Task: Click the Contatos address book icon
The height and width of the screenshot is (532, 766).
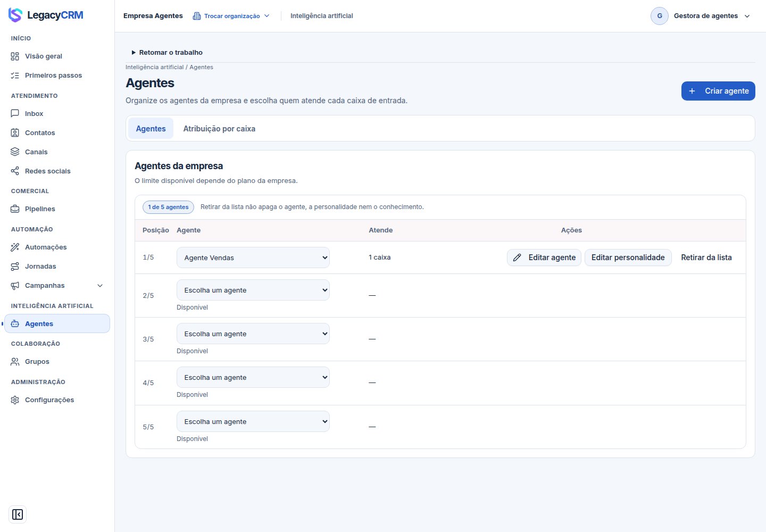Action: [x=15, y=133]
